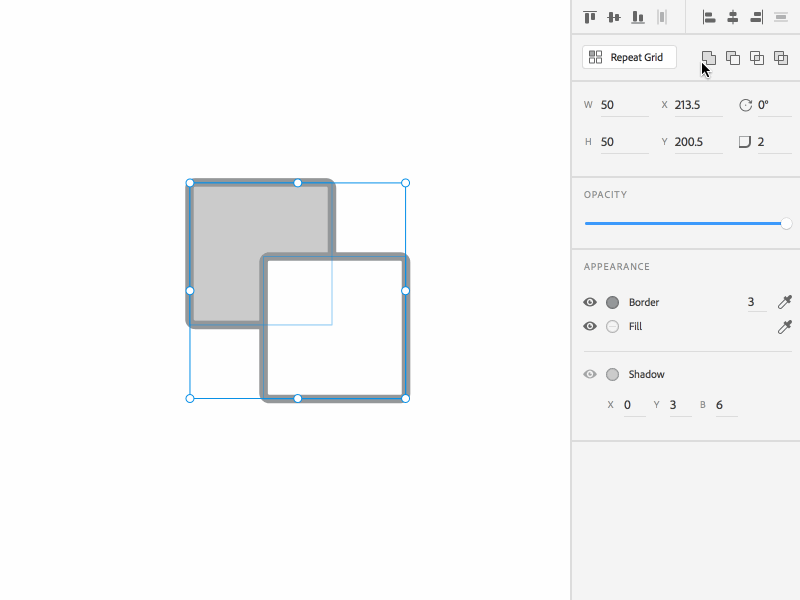
Task: Align selected objects to right
Action: tap(757, 17)
